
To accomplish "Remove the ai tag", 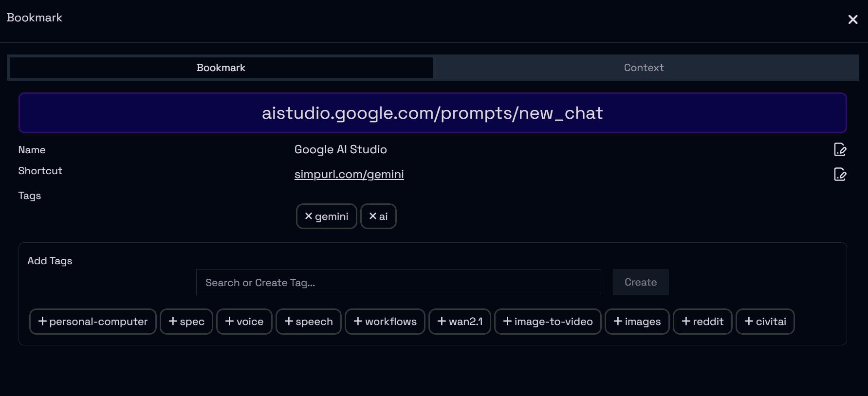I will click(x=378, y=216).
